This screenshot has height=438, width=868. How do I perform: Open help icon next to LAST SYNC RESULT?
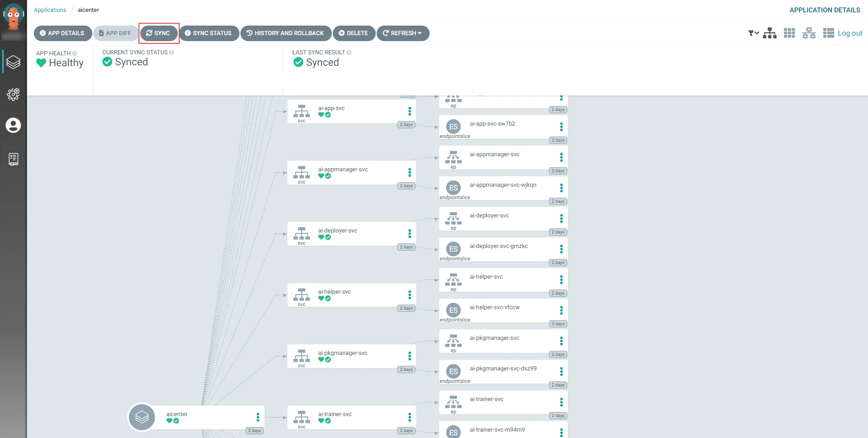point(349,53)
